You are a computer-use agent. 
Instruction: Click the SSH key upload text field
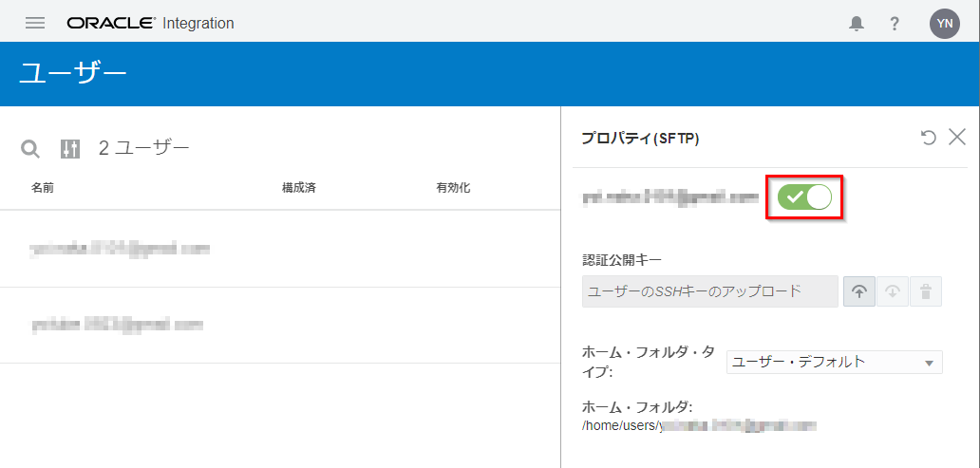click(709, 291)
